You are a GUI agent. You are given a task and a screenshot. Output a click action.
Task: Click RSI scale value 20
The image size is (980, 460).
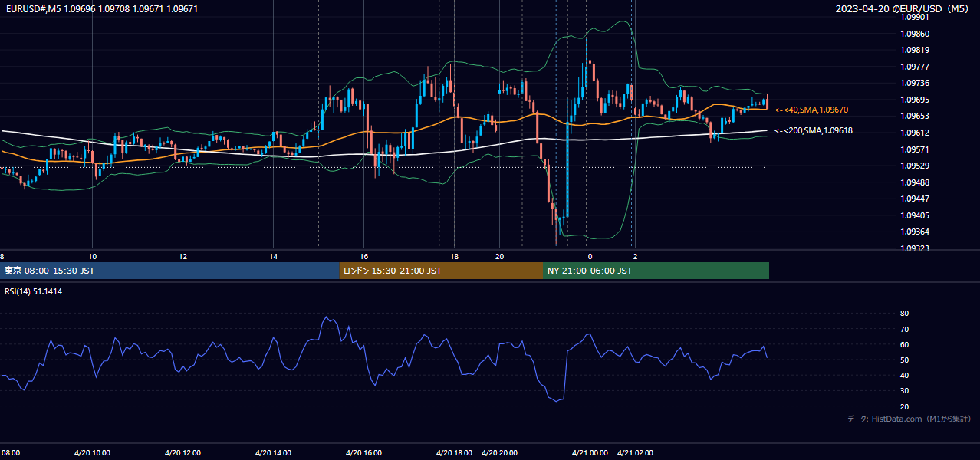(x=905, y=406)
